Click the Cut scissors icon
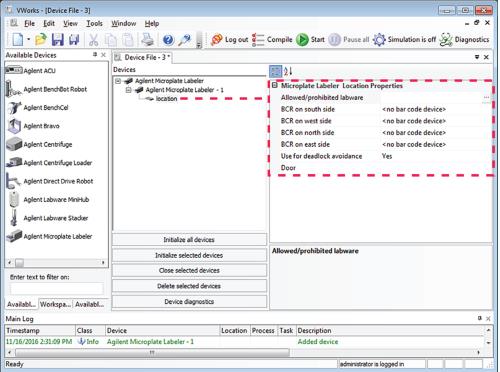The image size is (500, 372). coord(94,40)
